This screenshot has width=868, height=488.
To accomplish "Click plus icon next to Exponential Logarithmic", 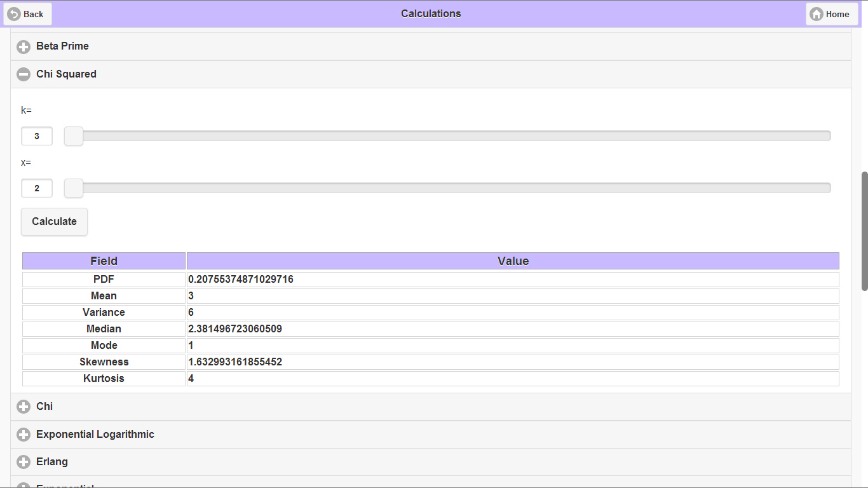I will click(24, 435).
